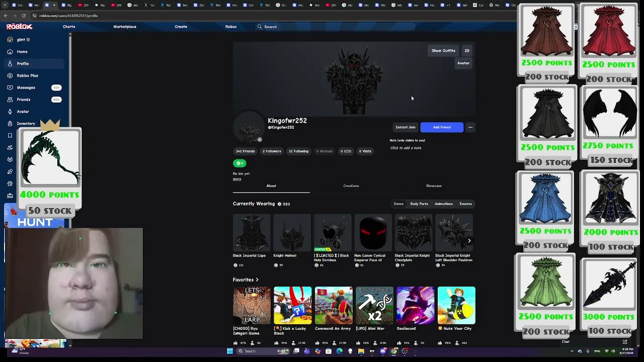Open the Chat panel
The width and height of the screenshot is (644, 362).
tap(566, 342)
